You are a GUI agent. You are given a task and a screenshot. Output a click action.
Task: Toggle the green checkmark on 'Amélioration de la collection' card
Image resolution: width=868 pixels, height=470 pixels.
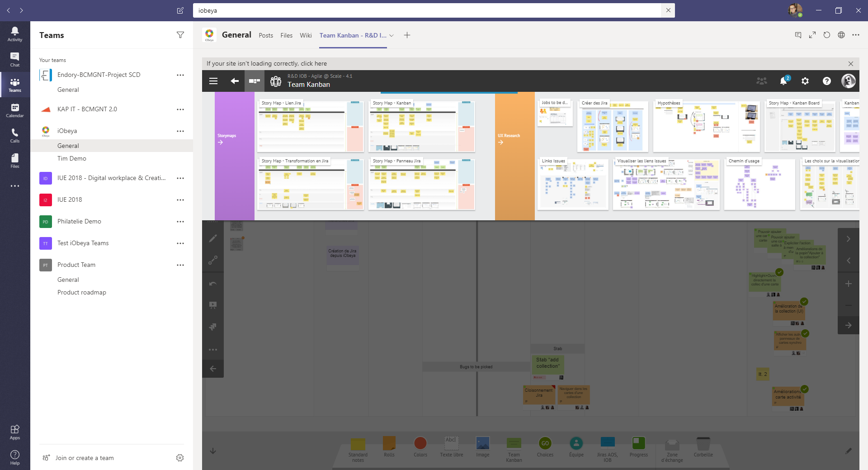coord(804,301)
